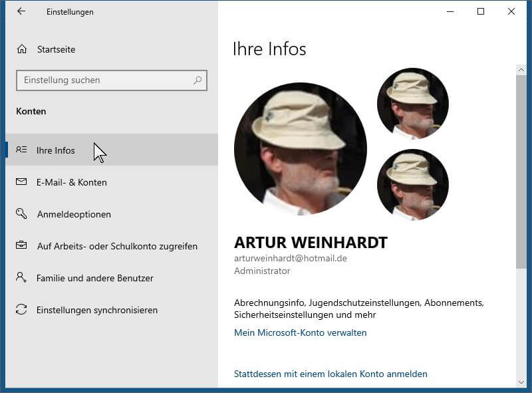Click the lower small profile picture
Viewport: 532px width, 393px height.
pyautogui.click(x=413, y=185)
